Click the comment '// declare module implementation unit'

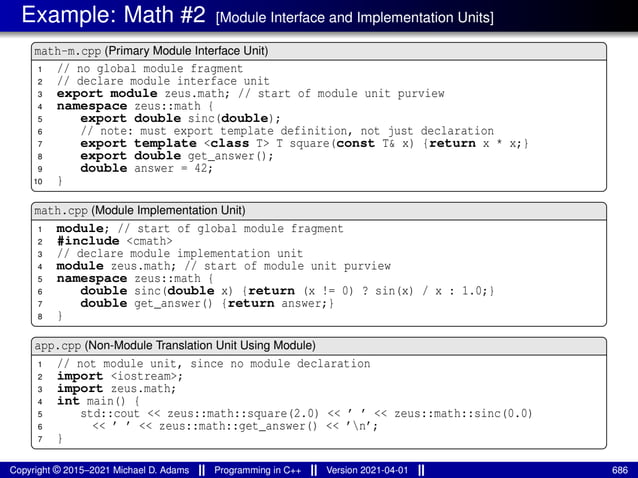(x=180, y=253)
